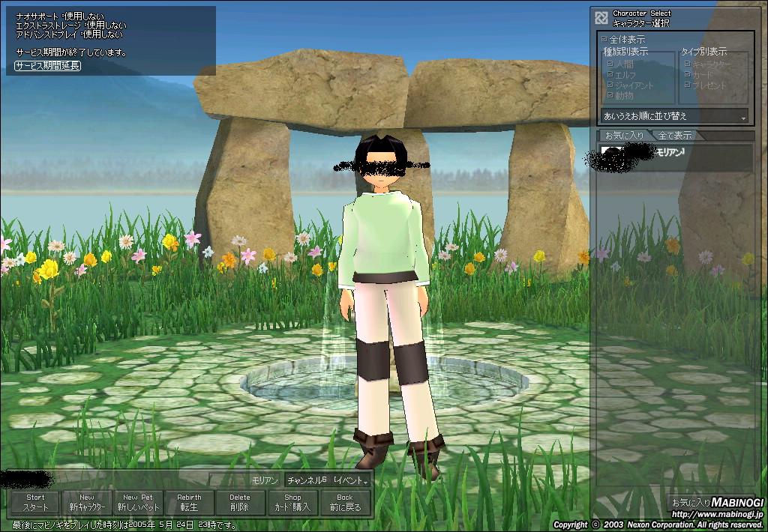
Task: Select the モリアン character entry in list
Action: [674, 157]
